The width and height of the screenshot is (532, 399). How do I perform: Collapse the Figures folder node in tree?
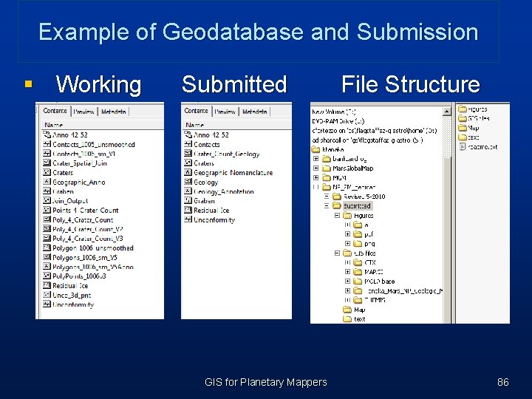[337, 216]
